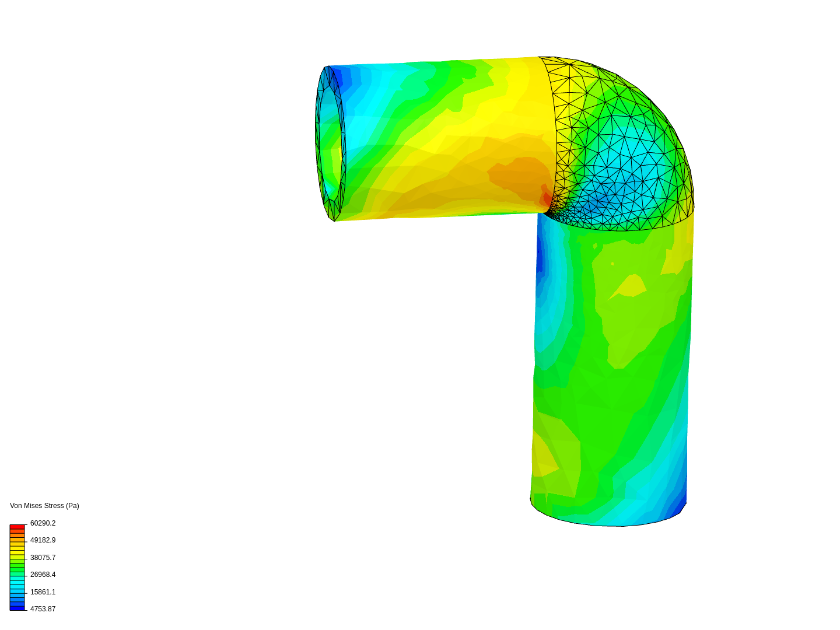Image resolution: width=840 pixels, height=630 pixels.
Task: Click the dark blue band at the legend bottom
Action: coord(17,608)
